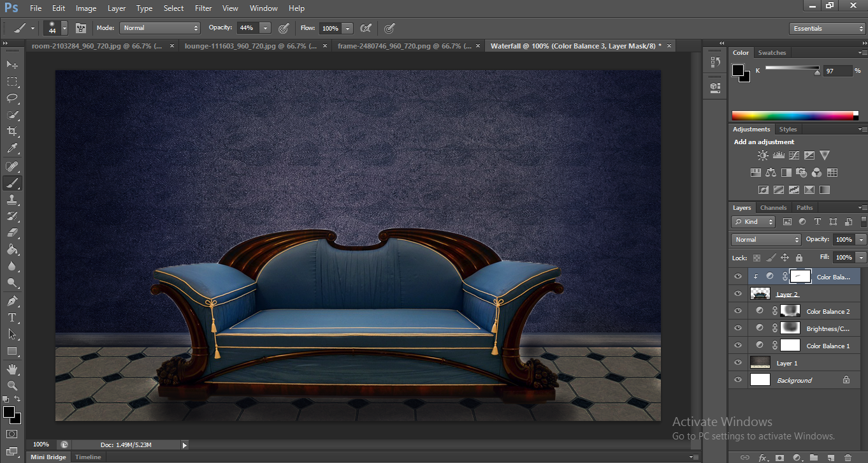Click the Add layer mask icon

click(x=779, y=457)
